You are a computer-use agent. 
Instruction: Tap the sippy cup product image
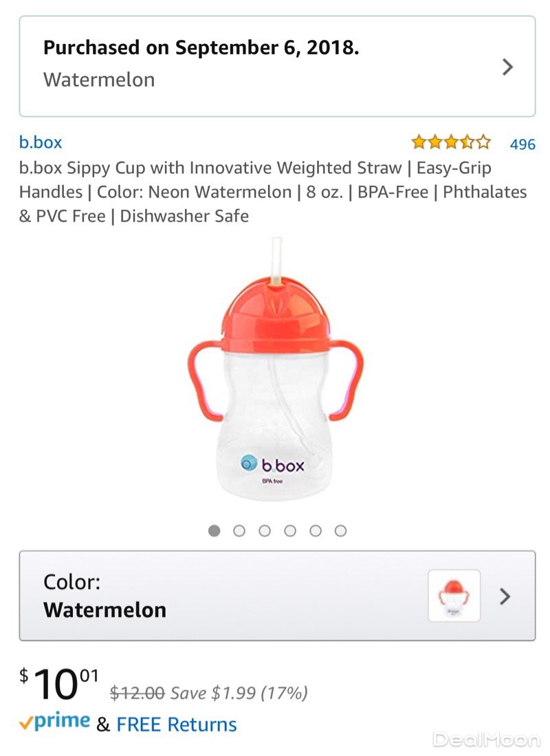coord(275,369)
